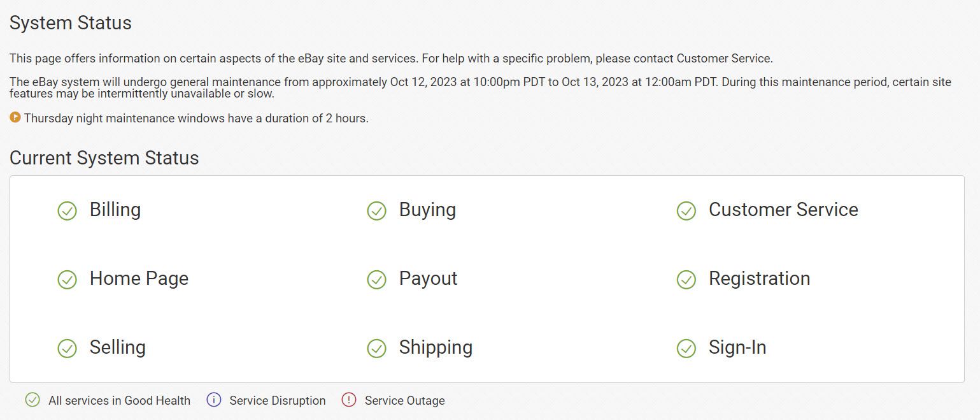Click the orange maintenance notice bullet icon
Viewport: 980px width, 420px height.
coord(15,117)
